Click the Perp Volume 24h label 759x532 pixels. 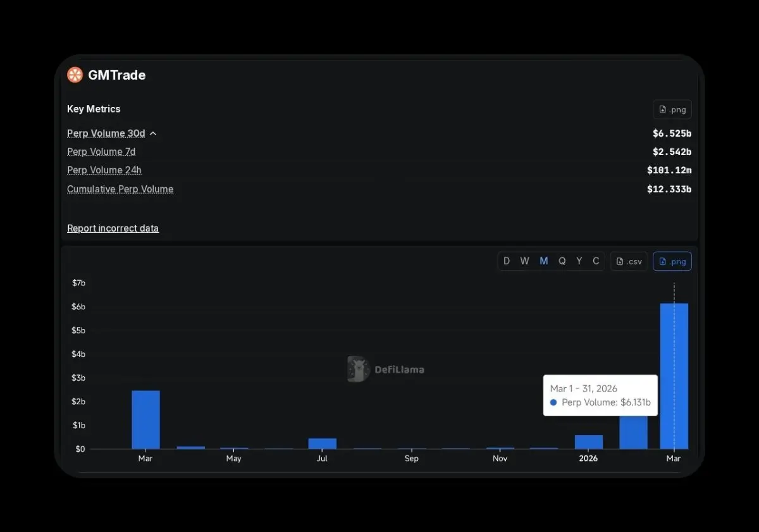click(x=104, y=170)
